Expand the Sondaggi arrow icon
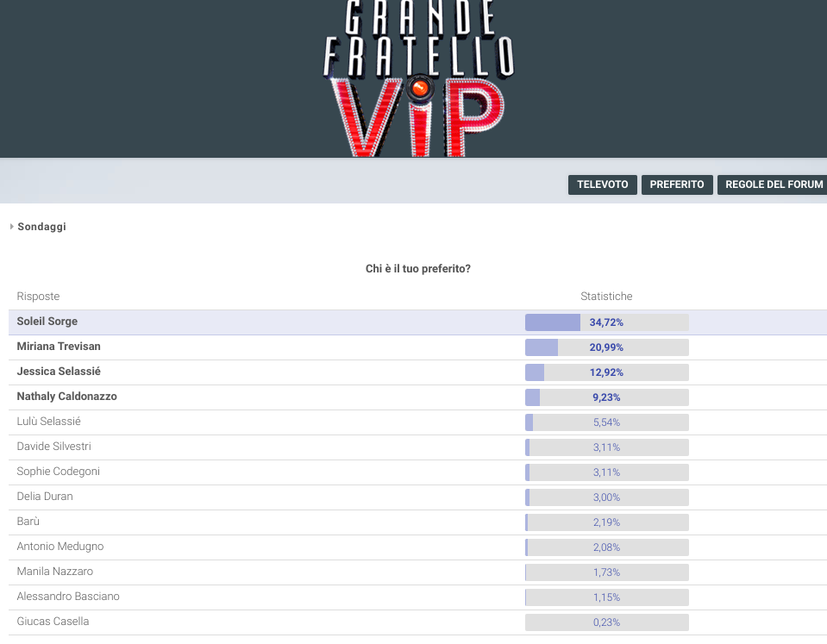 pos(12,227)
